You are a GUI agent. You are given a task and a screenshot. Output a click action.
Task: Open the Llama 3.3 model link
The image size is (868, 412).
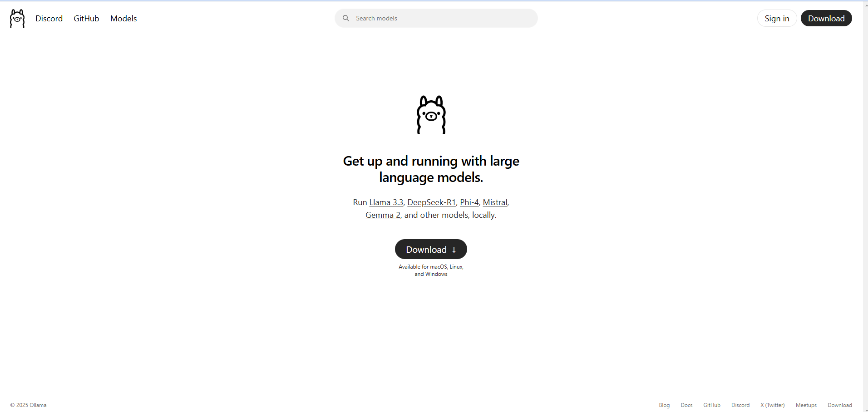coord(386,202)
